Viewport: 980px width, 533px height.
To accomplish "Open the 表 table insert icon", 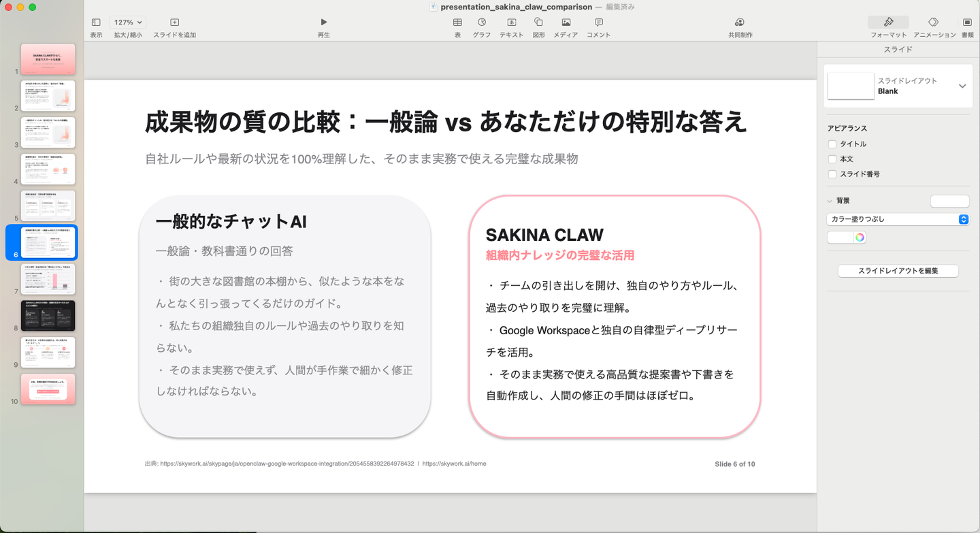I will 458,22.
